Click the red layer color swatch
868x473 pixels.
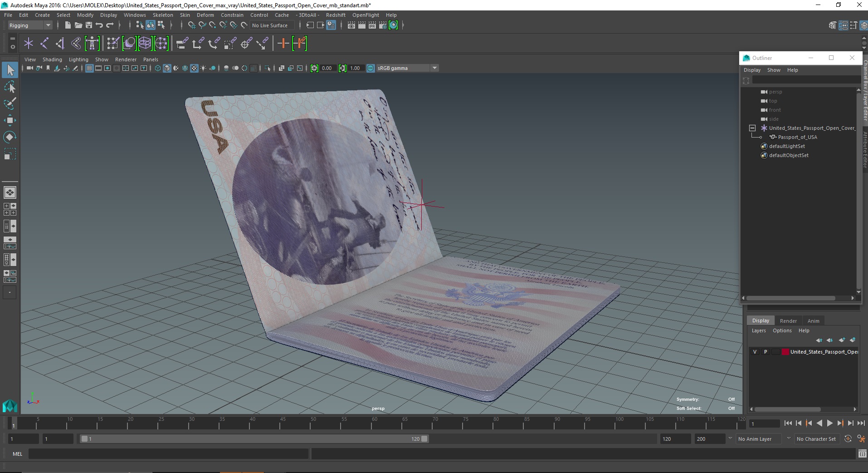coord(785,352)
